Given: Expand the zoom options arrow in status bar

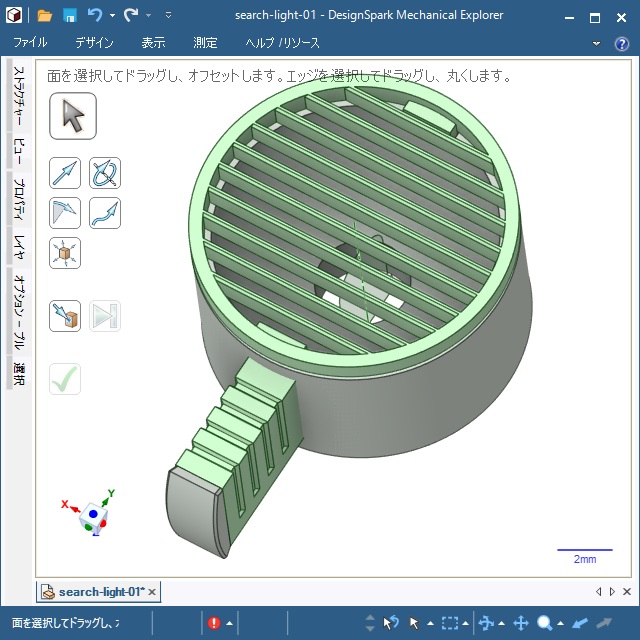Looking at the screenshot, I should click(561, 624).
